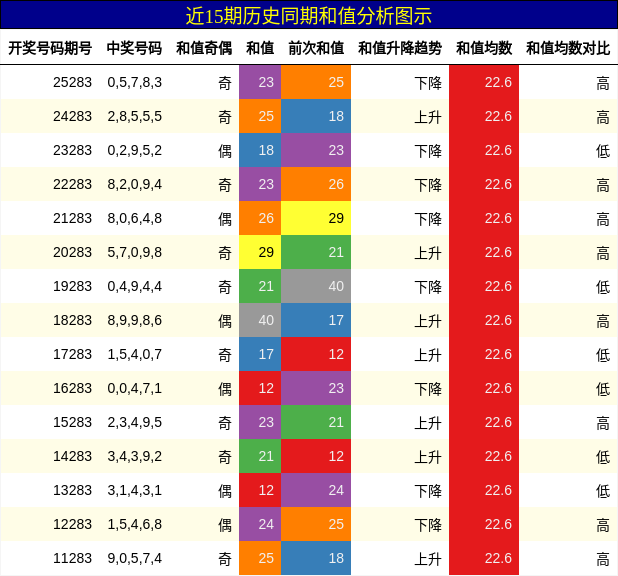Select period number 13283
The height and width of the screenshot is (576, 618).
point(73,490)
